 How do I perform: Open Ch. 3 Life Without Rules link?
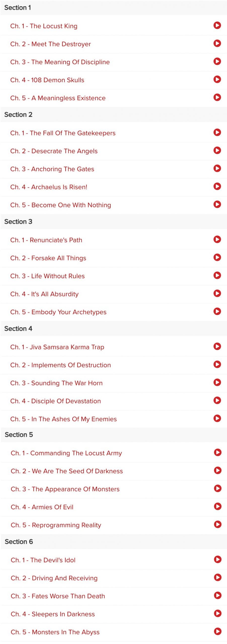pyautogui.click(x=48, y=276)
